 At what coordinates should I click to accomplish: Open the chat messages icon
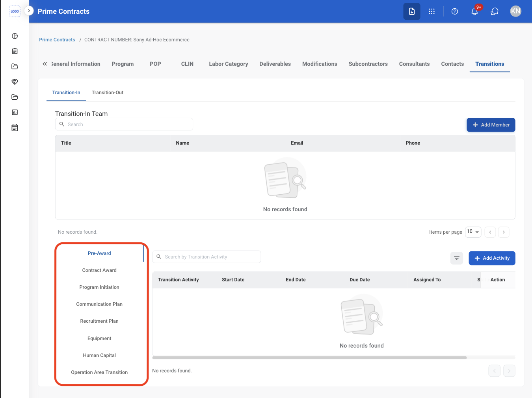click(495, 11)
